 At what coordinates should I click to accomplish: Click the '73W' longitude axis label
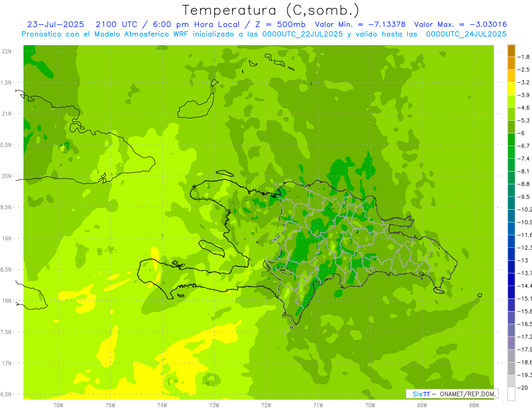click(214, 405)
